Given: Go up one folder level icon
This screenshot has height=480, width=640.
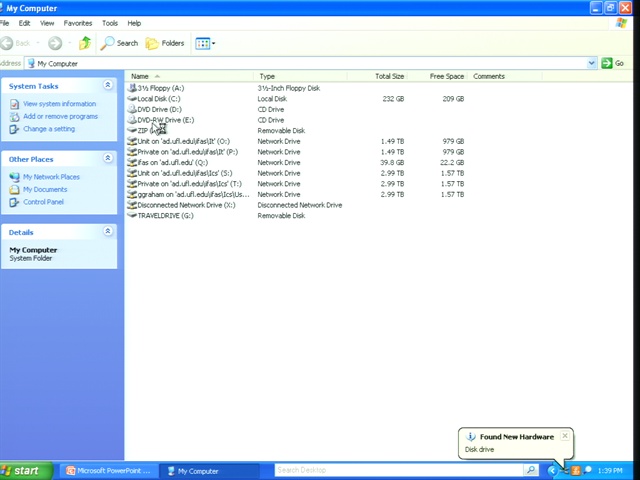Looking at the screenshot, I should coord(85,43).
